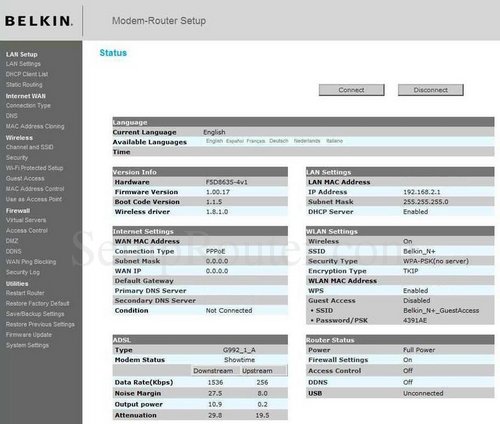Click Restore Factory Default link
This screenshot has width=500, height=424.
point(37,303)
